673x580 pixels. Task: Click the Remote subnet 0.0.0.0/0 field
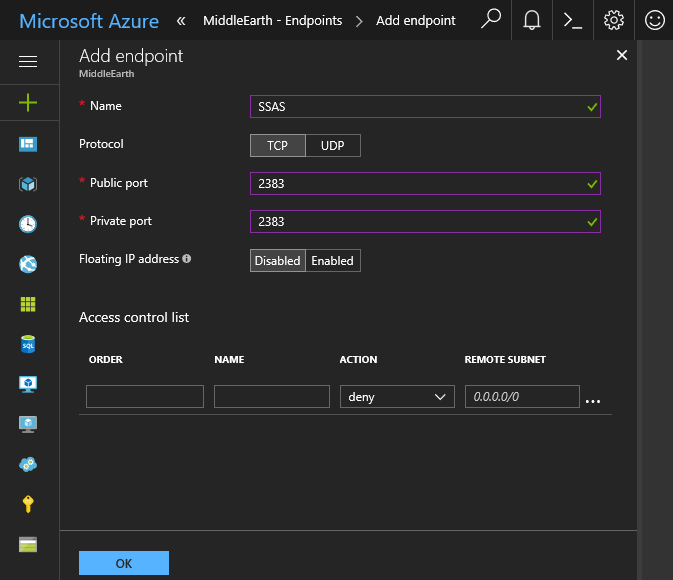(x=522, y=396)
